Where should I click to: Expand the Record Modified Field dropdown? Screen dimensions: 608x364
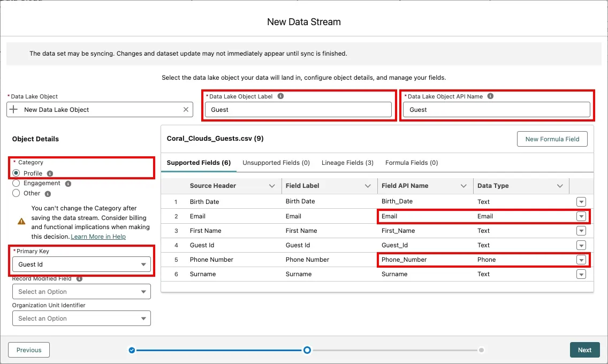point(81,292)
